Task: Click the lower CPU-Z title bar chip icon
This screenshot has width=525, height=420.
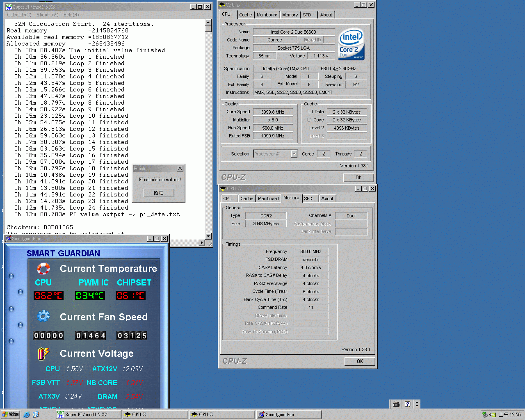Action: [223, 189]
